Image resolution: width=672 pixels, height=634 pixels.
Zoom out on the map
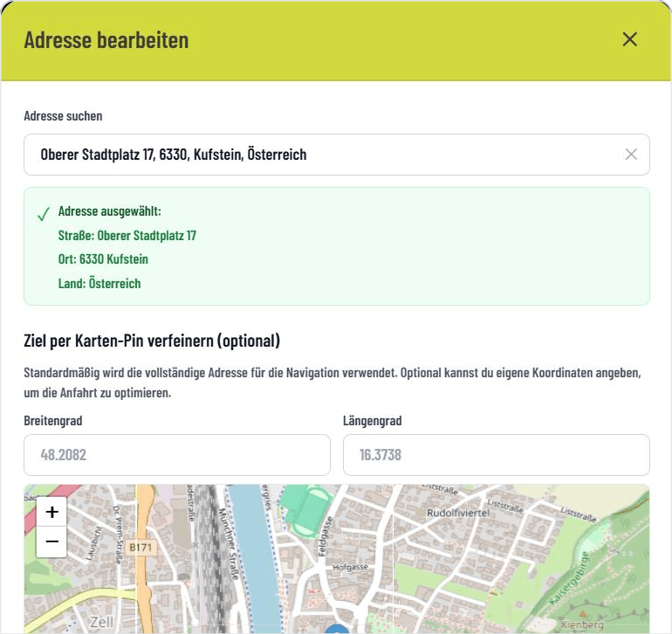[x=51, y=541]
